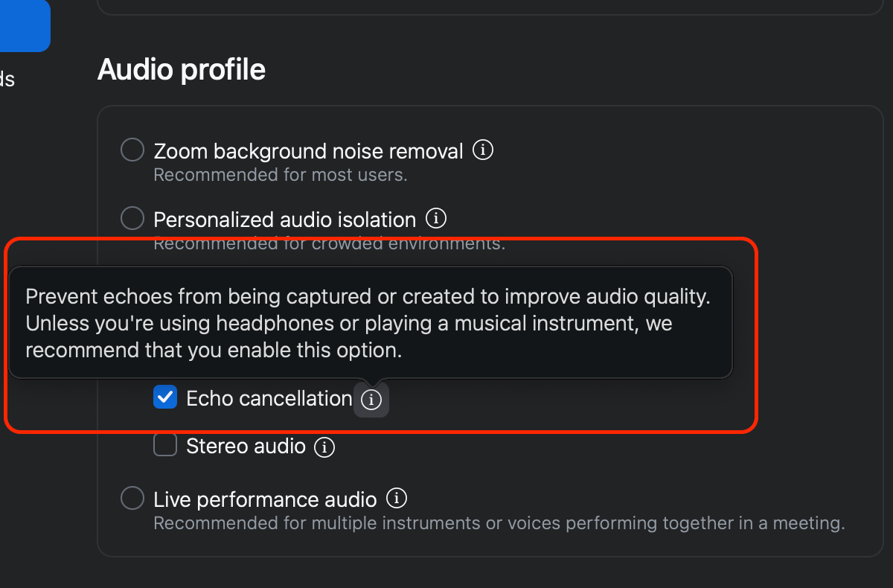Select the Zoom background noise removal radio button

tap(132, 150)
